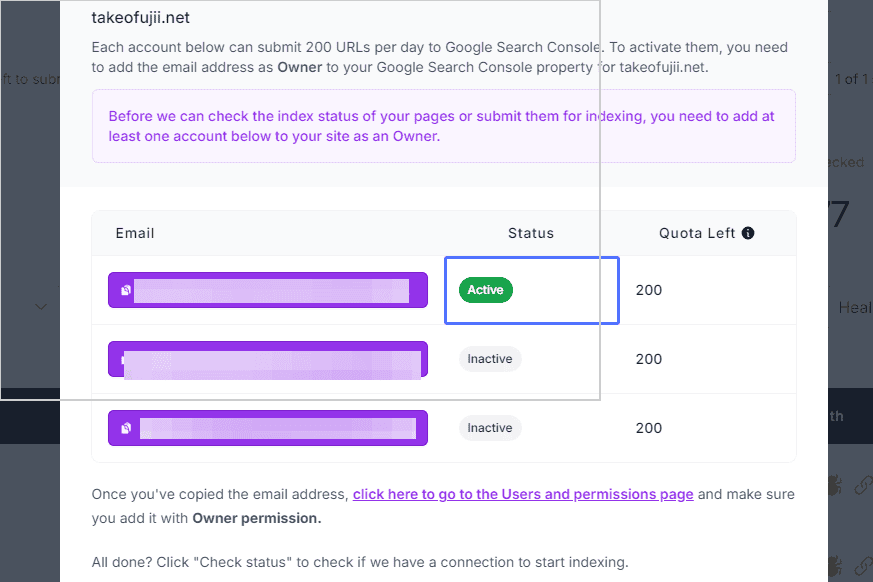Image resolution: width=873 pixels, height=582 pixels.
Task: Select the Quota Left column header
Action: [x=697, y=233]
